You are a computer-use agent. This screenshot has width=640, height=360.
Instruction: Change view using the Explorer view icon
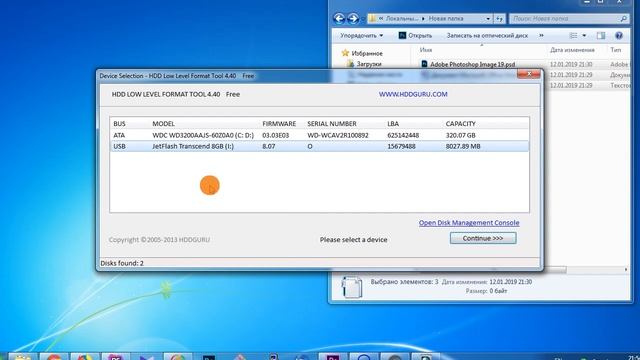click(x=573, y=36)
